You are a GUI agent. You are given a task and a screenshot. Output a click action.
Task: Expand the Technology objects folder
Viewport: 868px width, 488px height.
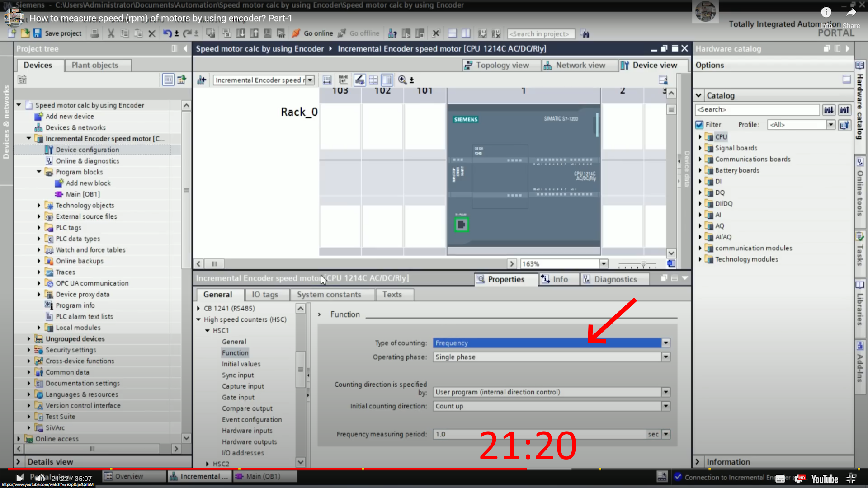pos(39,205)
